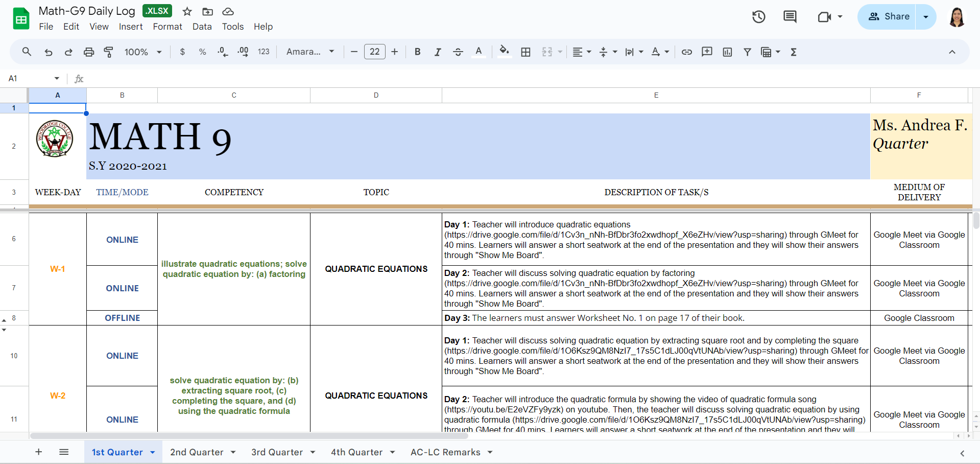The height and width of the screenshot is (464, 980).
Task: Open the functions sigma menu
Action: [794, 52]
